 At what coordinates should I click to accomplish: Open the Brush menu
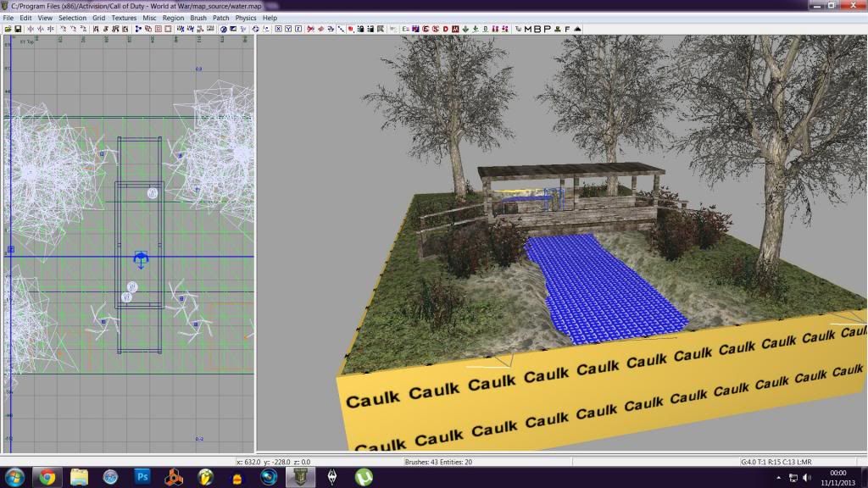[198, 18]
